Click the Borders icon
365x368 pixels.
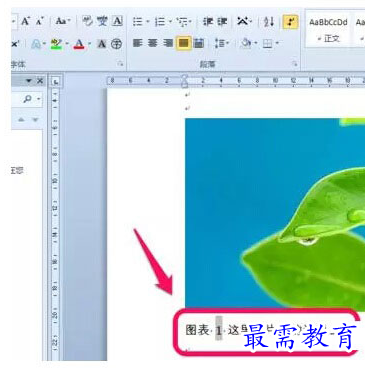268,44
